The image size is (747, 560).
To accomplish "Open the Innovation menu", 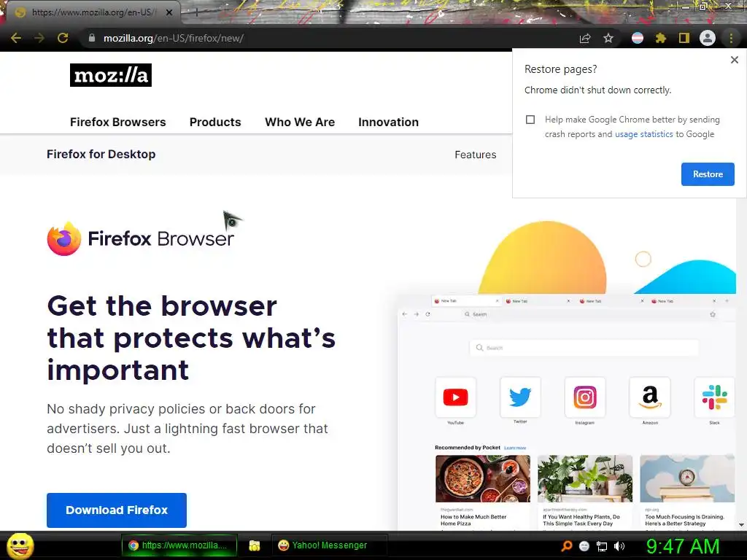I will coord(388,122).
